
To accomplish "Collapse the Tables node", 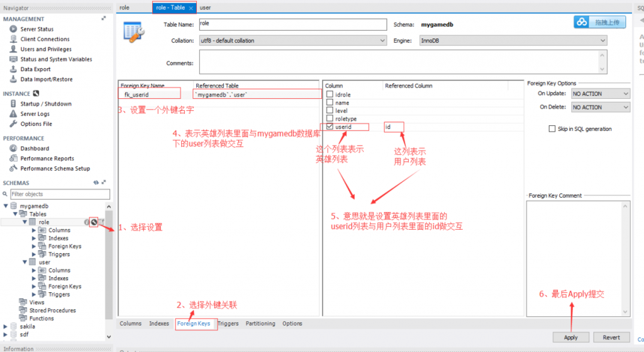I will point(15,214).
